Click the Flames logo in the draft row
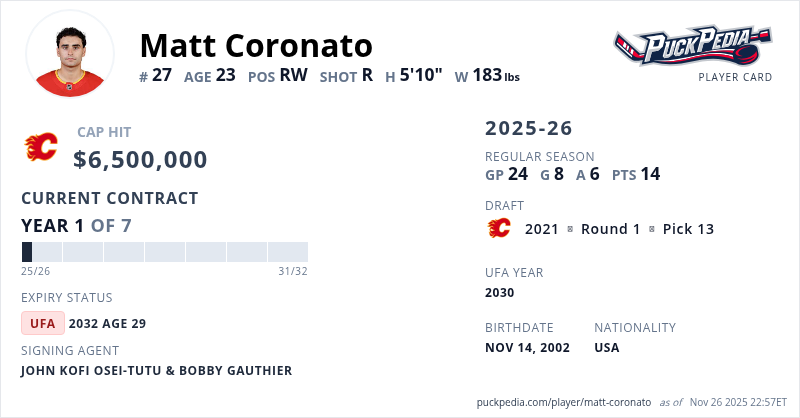 click(498, 229)
